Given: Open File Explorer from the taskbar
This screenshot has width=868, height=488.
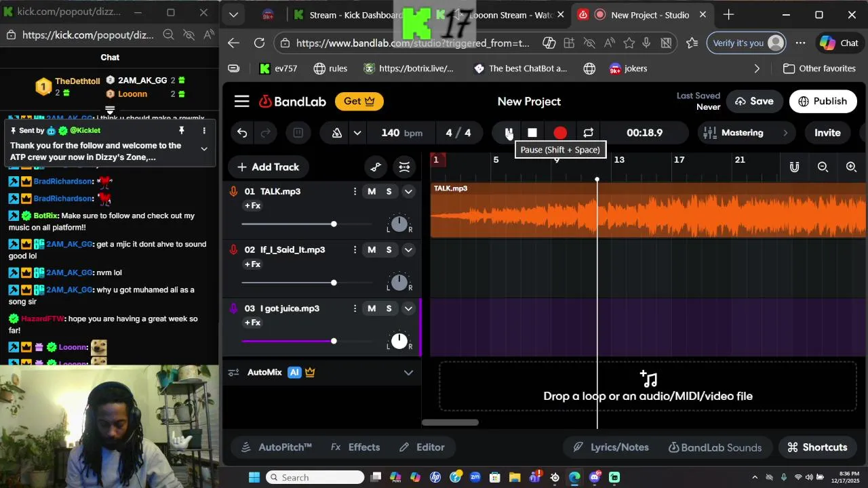Looking at the screenshot, I should tap(515, 477).
